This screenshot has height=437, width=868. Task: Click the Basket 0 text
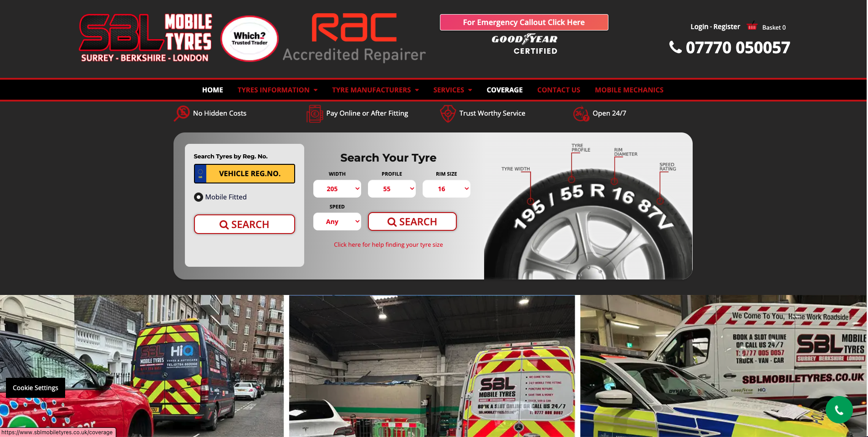[x=774, y=27]
